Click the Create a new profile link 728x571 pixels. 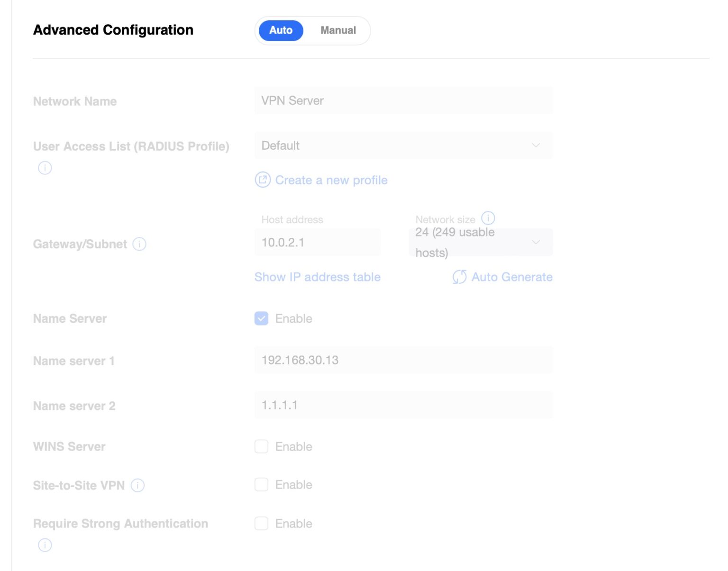(331, 180)
